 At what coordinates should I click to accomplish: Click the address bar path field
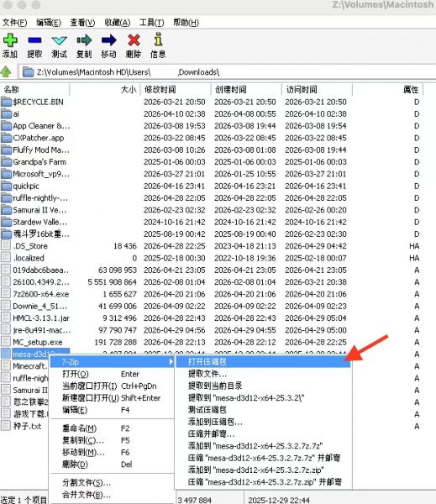coord(228,71)
